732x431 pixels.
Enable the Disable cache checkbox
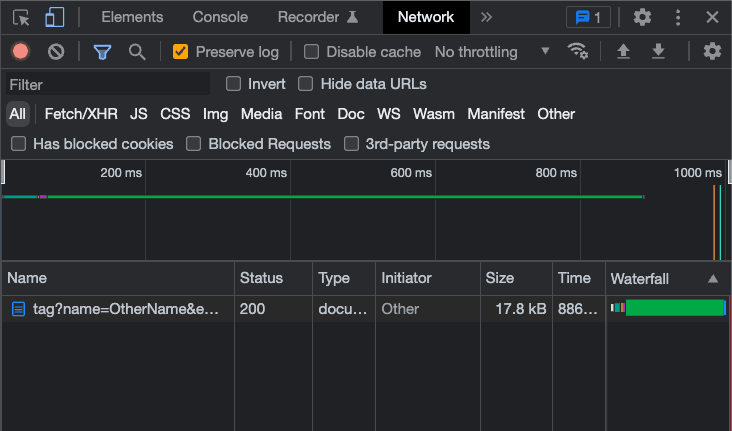[312, 52]
